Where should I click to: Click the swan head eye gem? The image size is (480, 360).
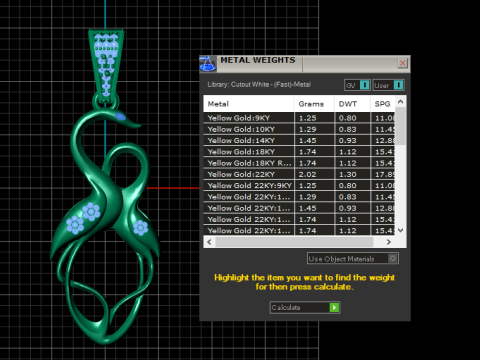[120, 116]
